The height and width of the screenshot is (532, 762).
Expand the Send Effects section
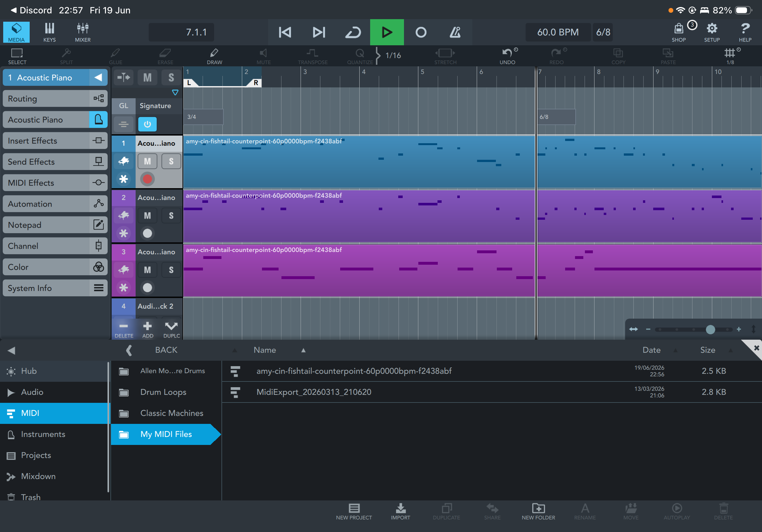click(55, 161)
